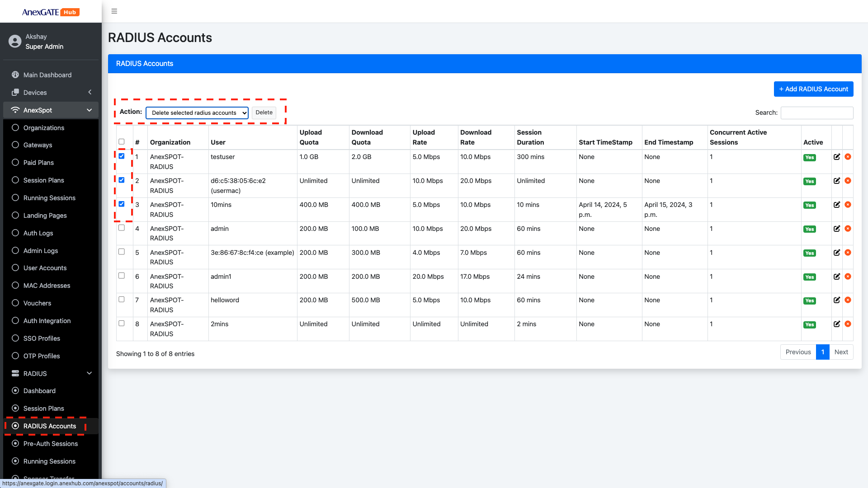Click the AnexGATE Hub logo
This screenshot has height=488, width=868.
(51, 12)
